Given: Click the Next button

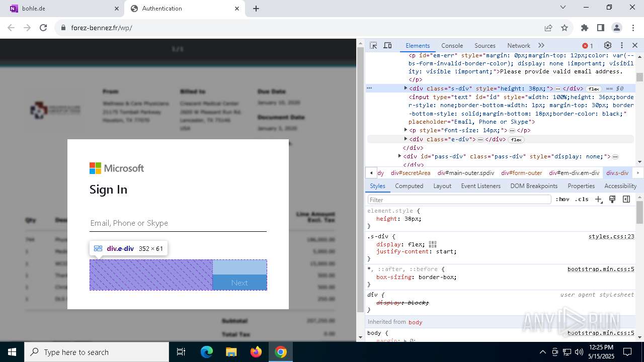Looking at the screenshot, I should 239,283.
